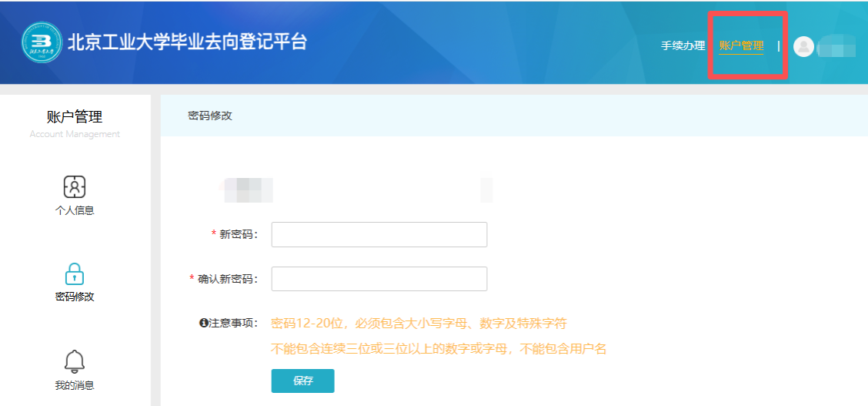The height and width of the screenshot is (406, 868).
Task: Click the 注意事项 info icon
Action: tap(204, 324)
